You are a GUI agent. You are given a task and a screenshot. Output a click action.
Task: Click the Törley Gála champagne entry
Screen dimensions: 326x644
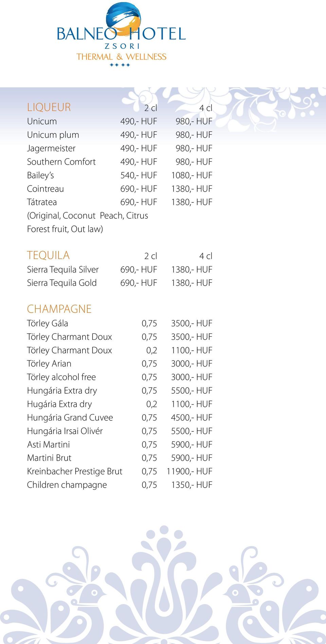[48, 324]
